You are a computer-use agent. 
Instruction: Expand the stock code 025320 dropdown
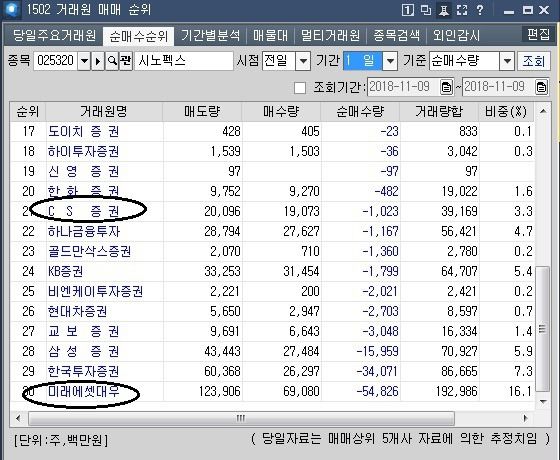point(84,61)
